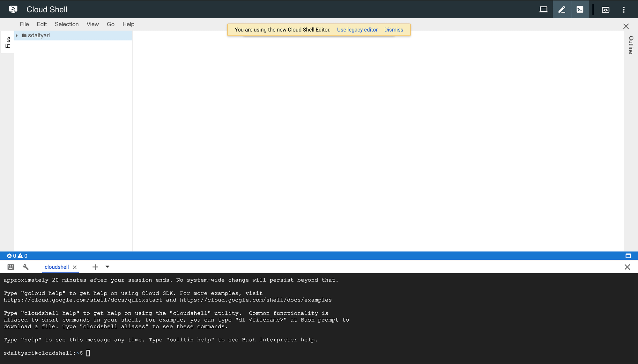
Task: Select the pencil editor toggle icon
Action: pyautogui.click(x=561, y=9)
